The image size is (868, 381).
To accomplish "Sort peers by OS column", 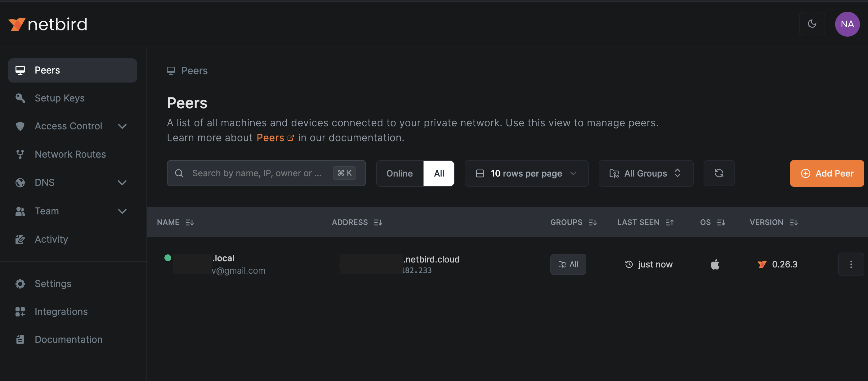I will coord(712,222).
